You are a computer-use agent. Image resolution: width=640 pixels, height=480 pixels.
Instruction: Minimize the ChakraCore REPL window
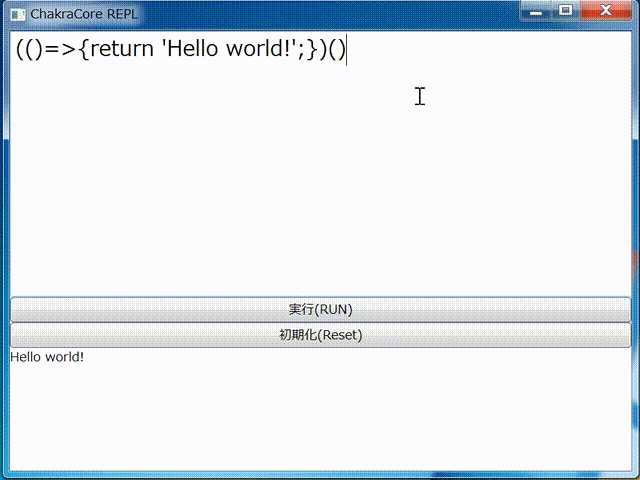(536, 11)
